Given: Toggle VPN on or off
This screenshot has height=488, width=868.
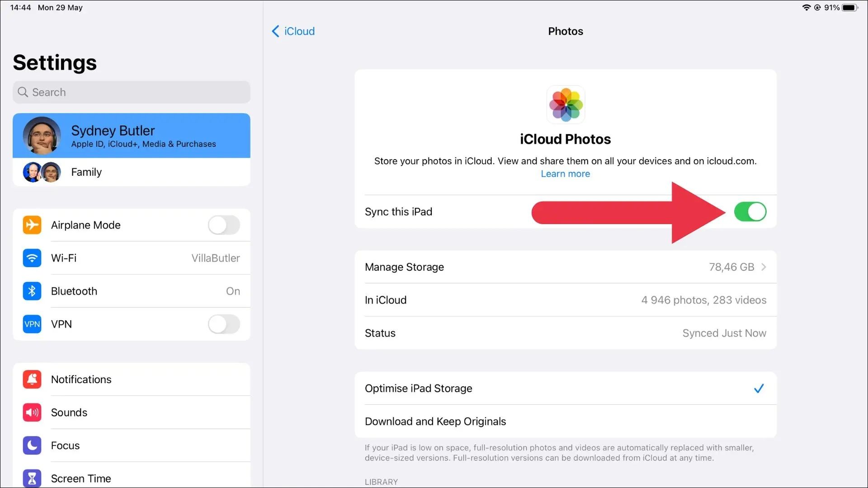Looking at the screenshot, I should click(225, 324).
